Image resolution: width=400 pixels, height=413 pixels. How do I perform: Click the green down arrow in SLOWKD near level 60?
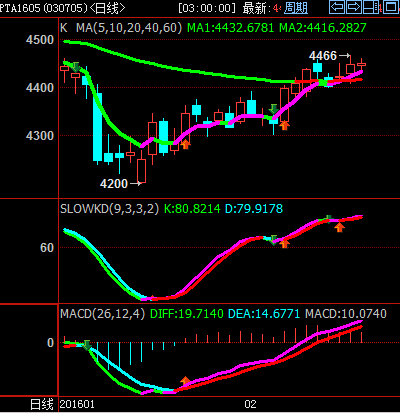(274, 240)
